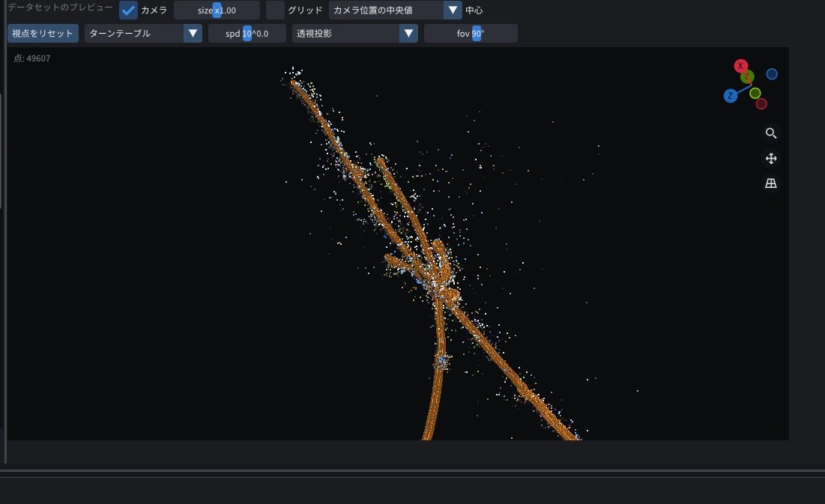Toggle the perspective grid view icon
The height and width of the screenshot is (504, 825).
coord(771,183)
